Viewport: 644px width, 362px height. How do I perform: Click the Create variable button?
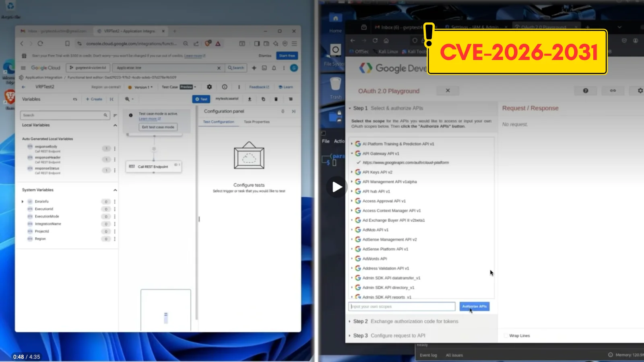(x=94, y=99)
